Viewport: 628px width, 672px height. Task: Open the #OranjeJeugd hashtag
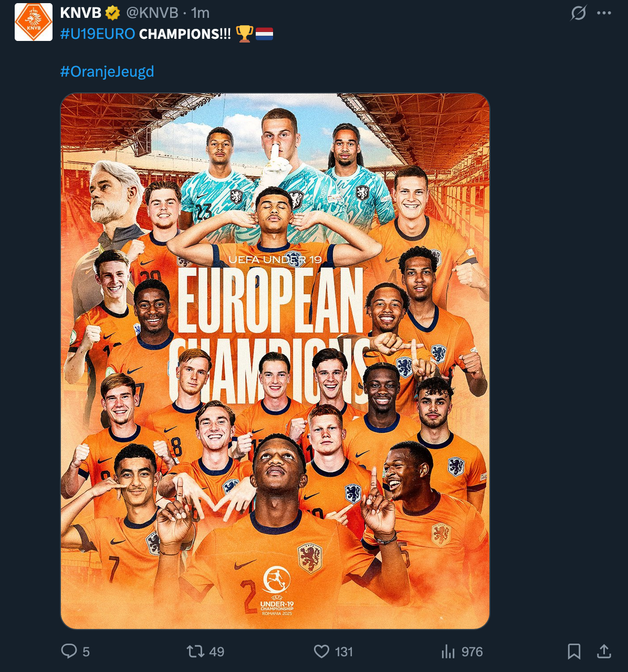(x=107, y=71)
